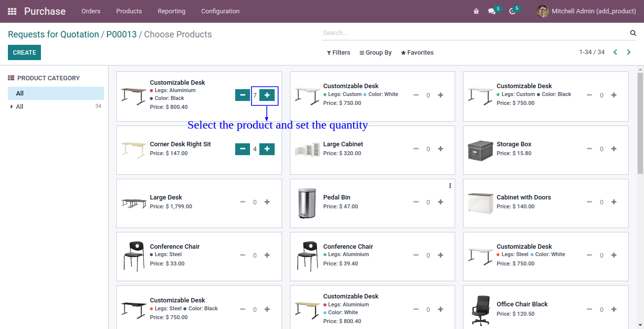Open Mitchell Admin user menu
The height and width of the screenshot is (329, 644).
point(586,11)
